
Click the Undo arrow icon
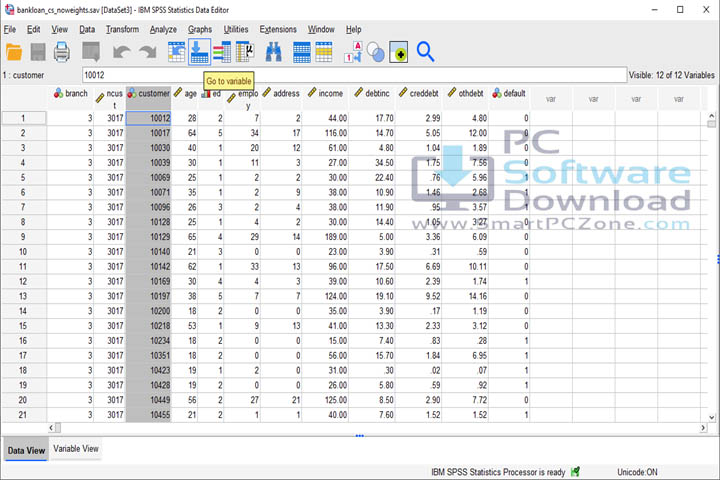122,52
